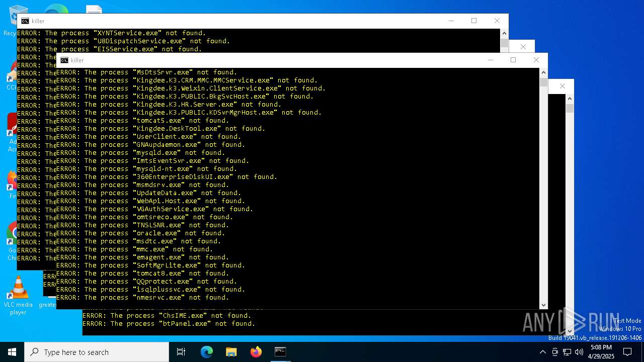Image resolution: width=644 pixels, height=362 pixels.
Task: Select the command prompt taskbar icon
Action: 280,352
